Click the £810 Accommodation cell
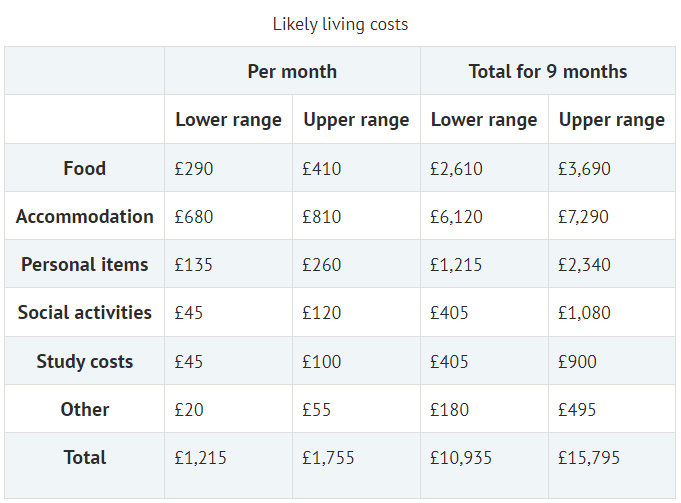Screen dimensions: 681x503 322,217
